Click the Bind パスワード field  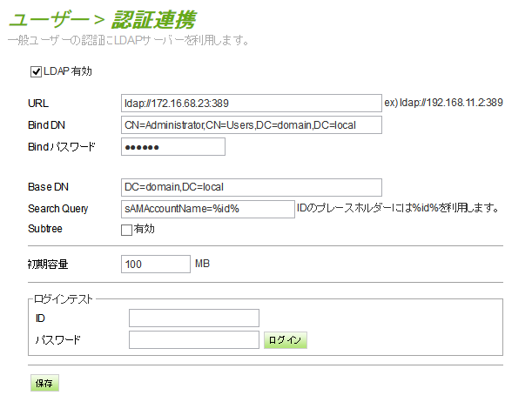(173, 147)
